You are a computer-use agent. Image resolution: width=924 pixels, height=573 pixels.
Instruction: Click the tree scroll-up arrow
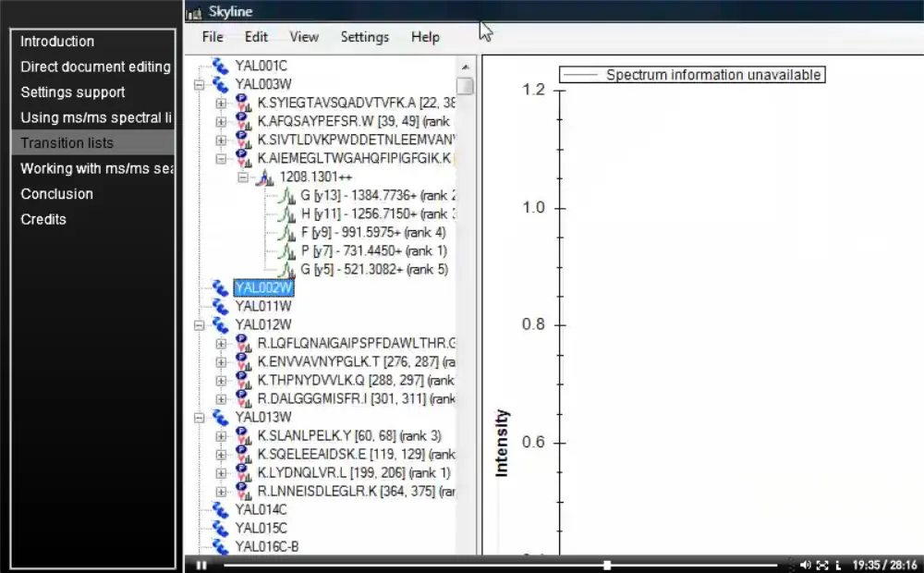465,67
